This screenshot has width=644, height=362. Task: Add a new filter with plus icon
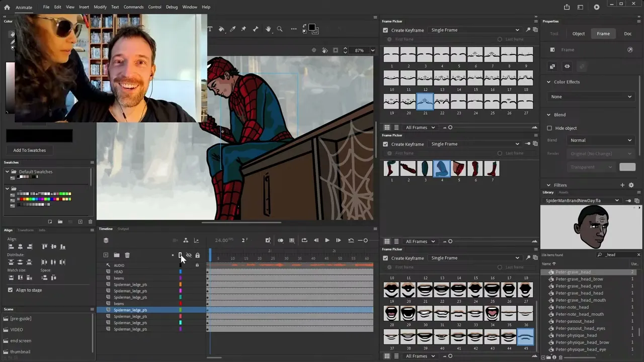[x=622, y=185]
